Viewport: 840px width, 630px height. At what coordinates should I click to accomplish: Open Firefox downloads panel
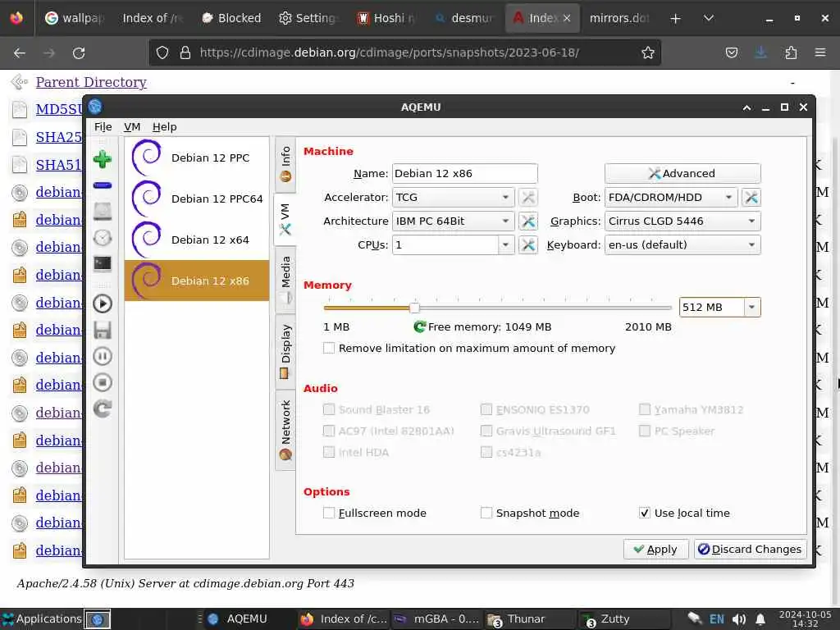tap(760, 52)
